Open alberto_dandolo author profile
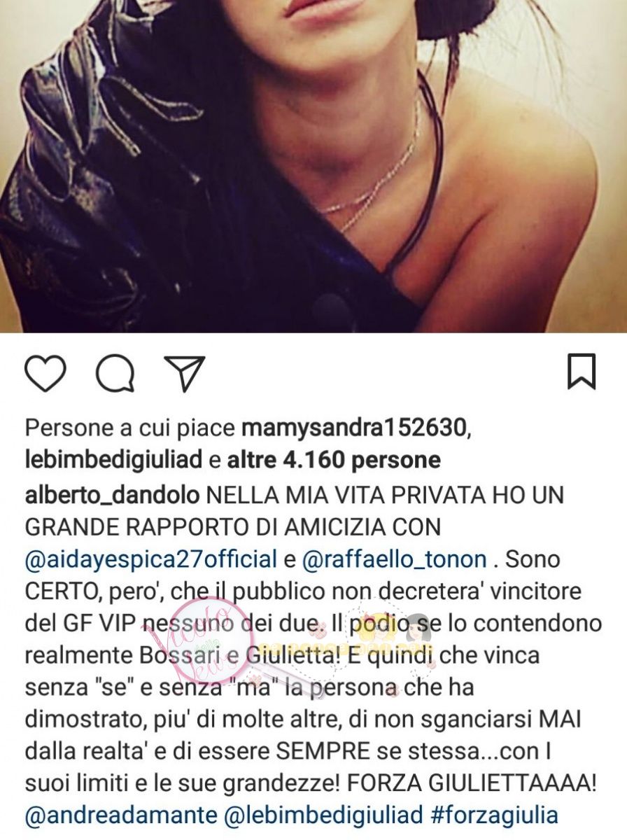Screen dimensions: 627x840 112,496
